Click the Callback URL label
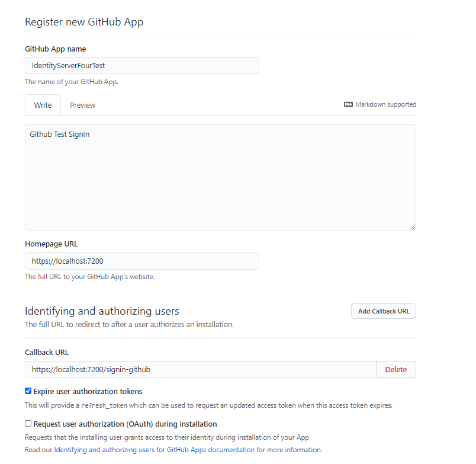 [47, 353]
